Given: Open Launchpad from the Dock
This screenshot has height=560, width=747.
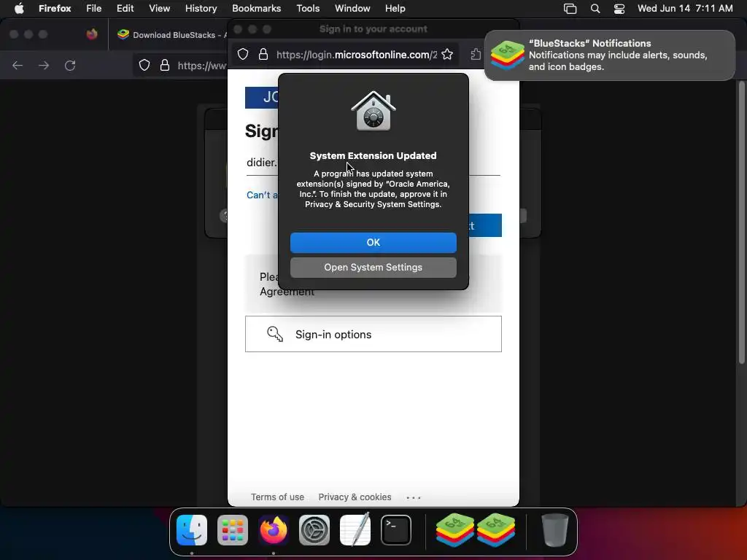Looking at the screenshot, I should click(x=233, y=530).
